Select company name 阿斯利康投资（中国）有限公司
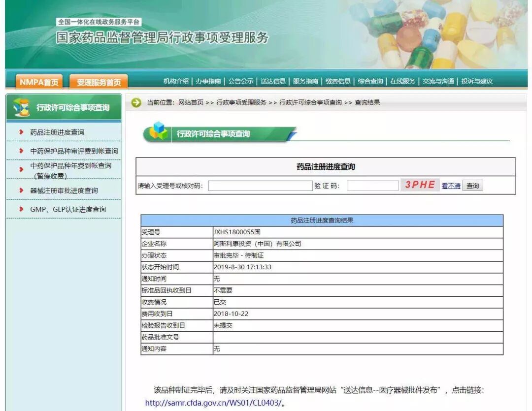The width and height of the screenshot is (532, 411). tap(257, 244)
